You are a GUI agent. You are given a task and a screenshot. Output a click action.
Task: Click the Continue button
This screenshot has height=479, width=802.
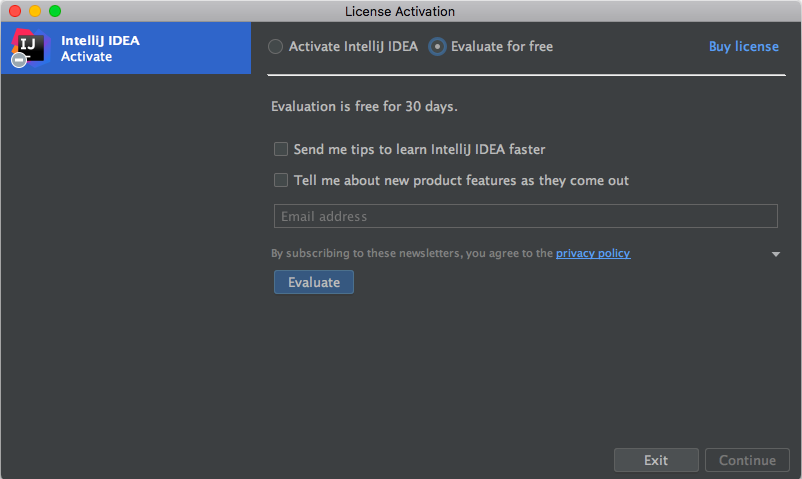pos(747,461)
